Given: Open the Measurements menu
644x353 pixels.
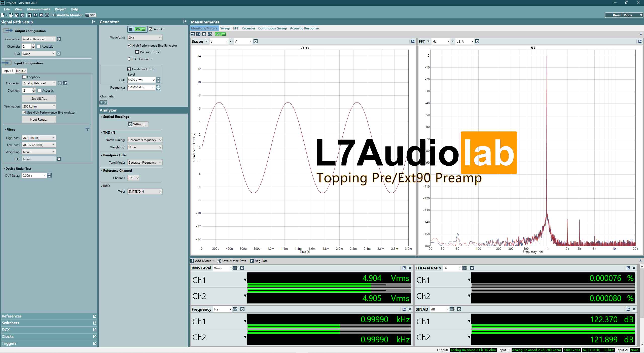Looking at the screenshot, I should coord(39,9).
